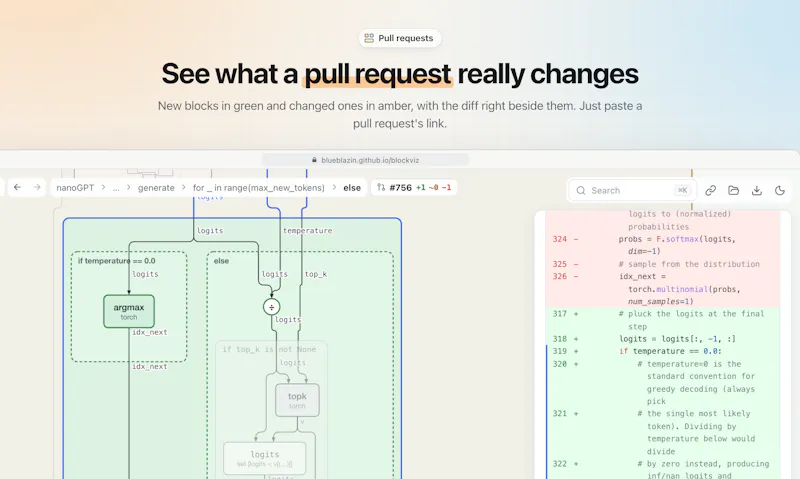Click the Pull requests badge

pos(399,38)
